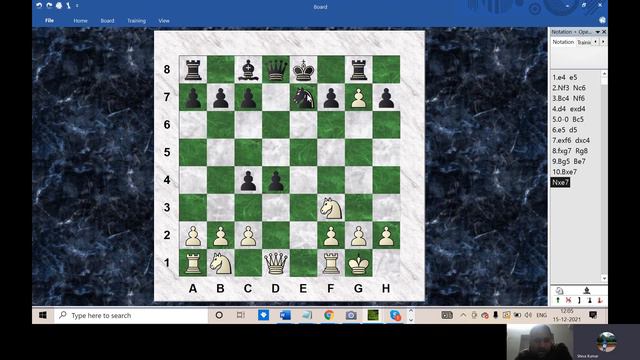Click the black rook on g8
This screenshot has height=360, width=640.
(x=358, y=70)
